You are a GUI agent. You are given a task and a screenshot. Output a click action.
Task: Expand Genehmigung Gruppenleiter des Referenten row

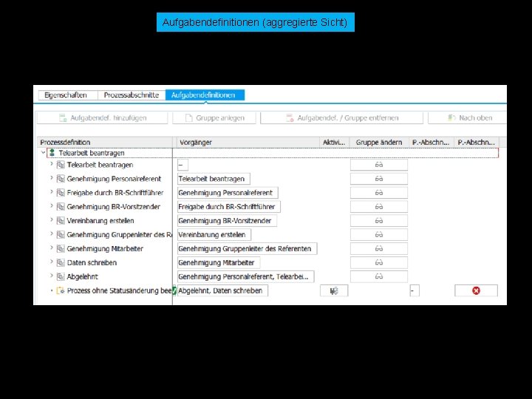point(52,233)
